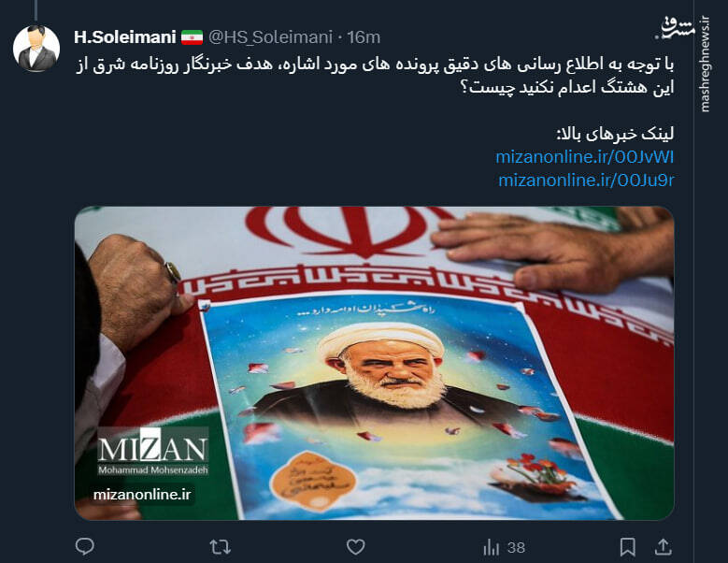Open the mizanonline.ir/00JvWI link
This screenshot has height=563, width=728.
point(584,157)
